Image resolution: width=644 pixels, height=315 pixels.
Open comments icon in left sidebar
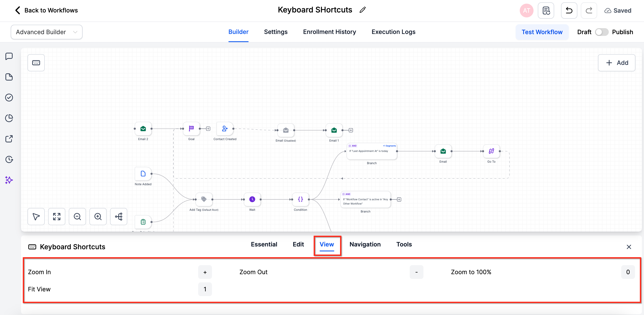(9, 56)
